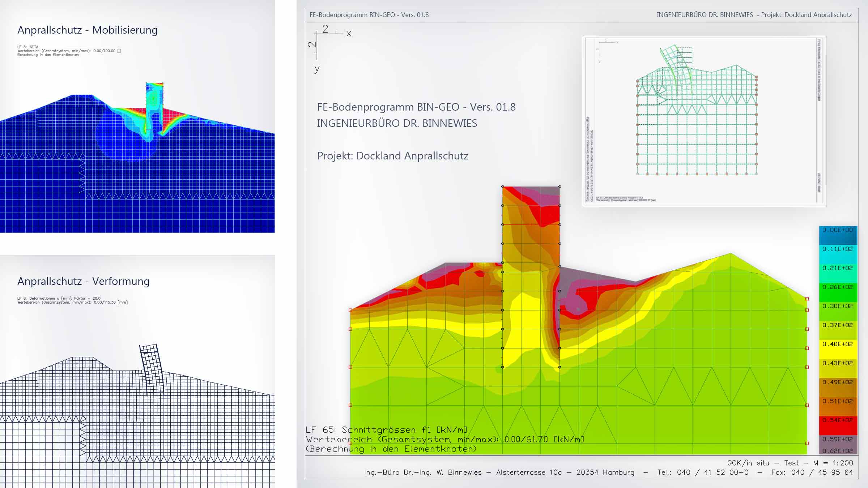The image size is (868, 488).
Task: Click the 'Anprallschutz - Mobilisierung' title
Action: (88, 30)
